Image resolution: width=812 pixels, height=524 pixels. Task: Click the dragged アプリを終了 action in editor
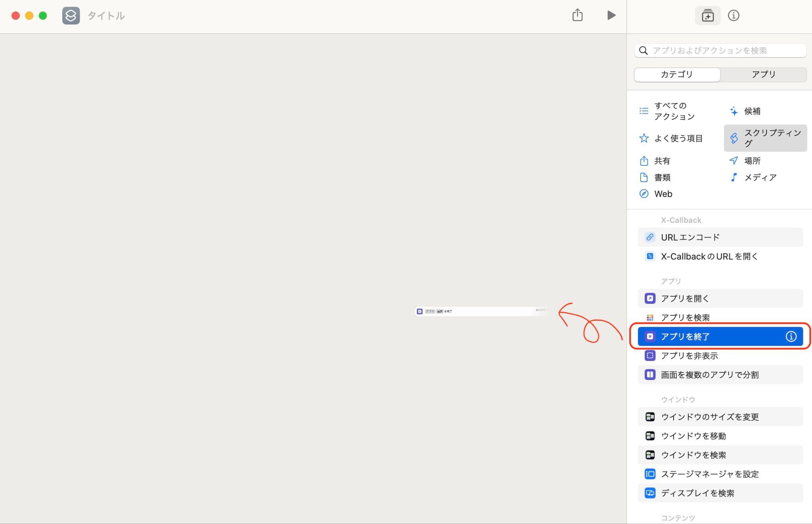(482, 311)
